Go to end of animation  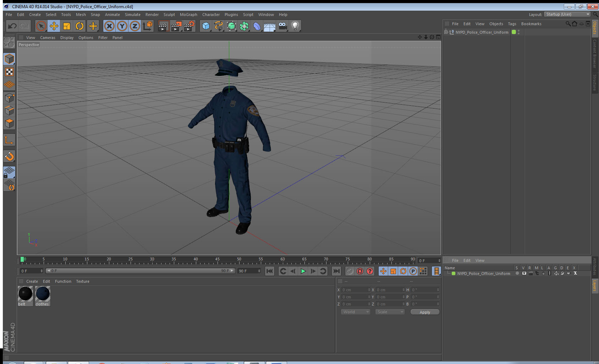click(x=336, y=271)
